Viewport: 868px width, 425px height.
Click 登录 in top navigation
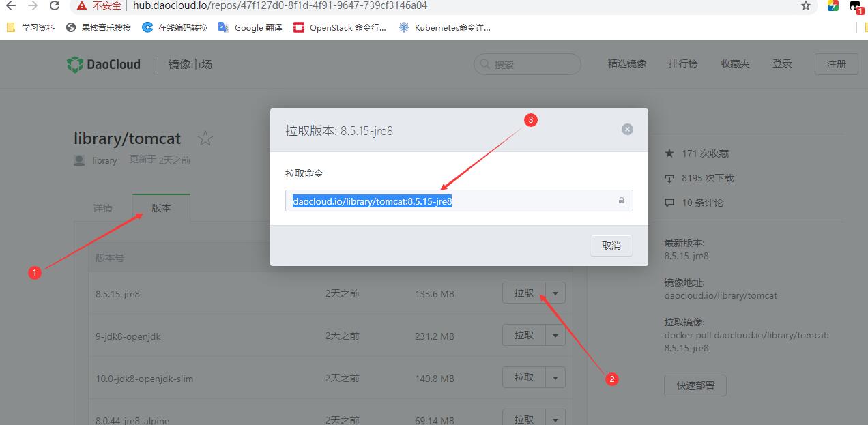click(782, 63)
